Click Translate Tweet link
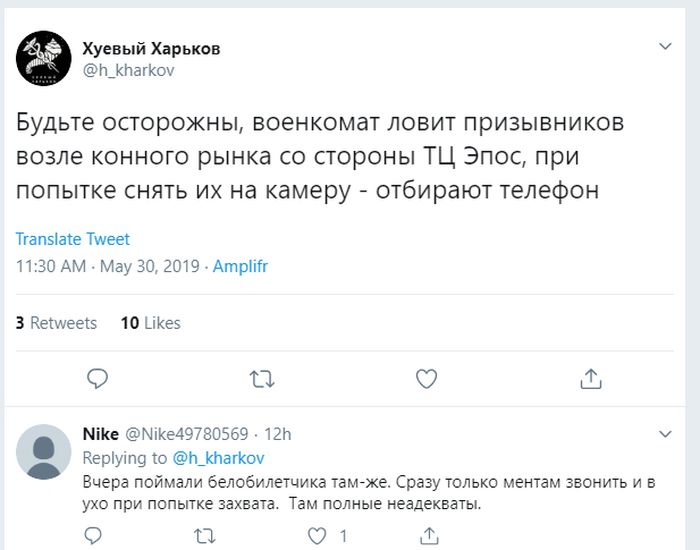700x550 pixels. 73,240
